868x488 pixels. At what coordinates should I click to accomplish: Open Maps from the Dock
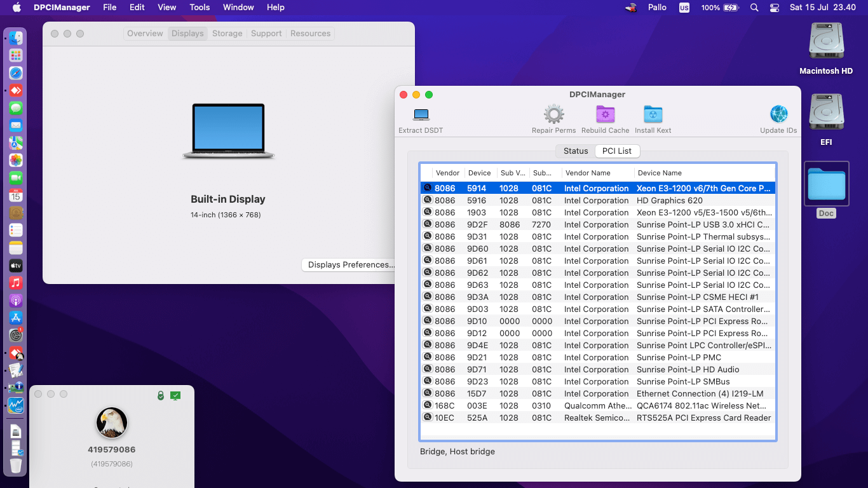tap(16, 143)
